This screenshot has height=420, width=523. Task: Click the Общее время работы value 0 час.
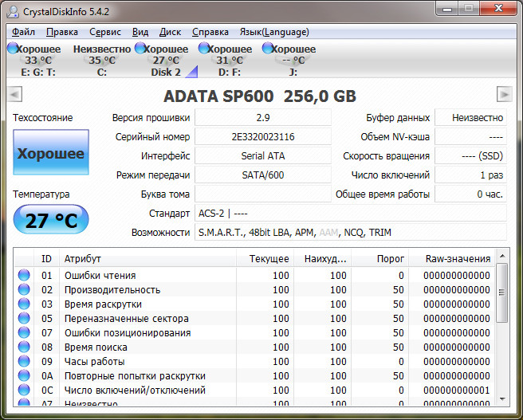[470, 194]
